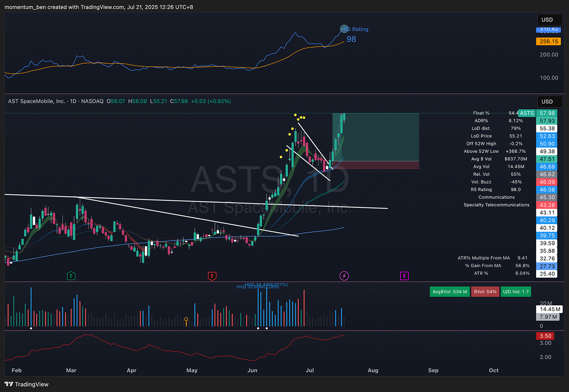Click the Jun label on time axis
The width and height of the screenshot is (569, 392).
pyautogui.click(x=252, y=370)
